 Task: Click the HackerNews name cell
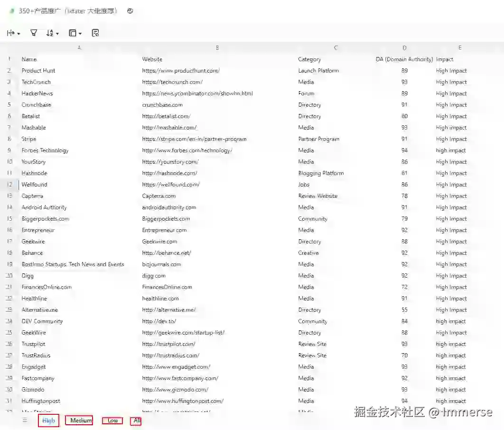tap(37, 93)
